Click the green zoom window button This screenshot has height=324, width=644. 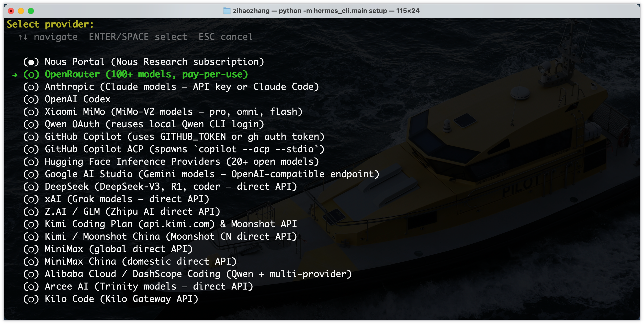31,11
